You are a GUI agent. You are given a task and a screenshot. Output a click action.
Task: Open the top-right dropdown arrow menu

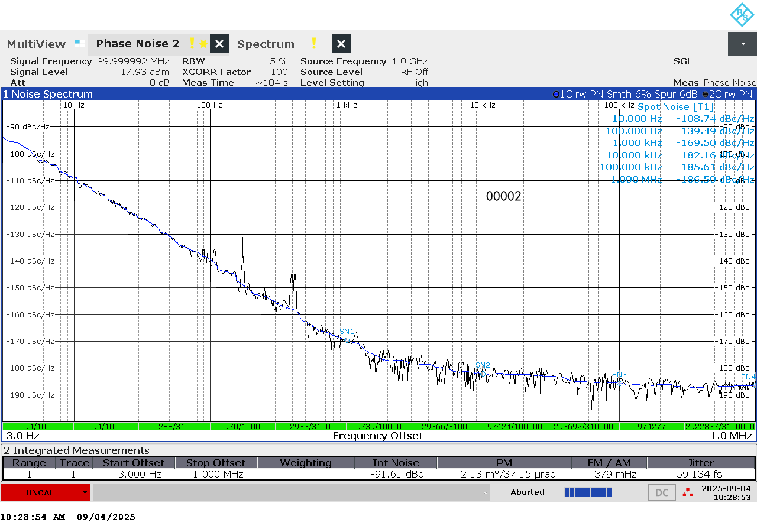pyautogui.click(x=742, y=44)
